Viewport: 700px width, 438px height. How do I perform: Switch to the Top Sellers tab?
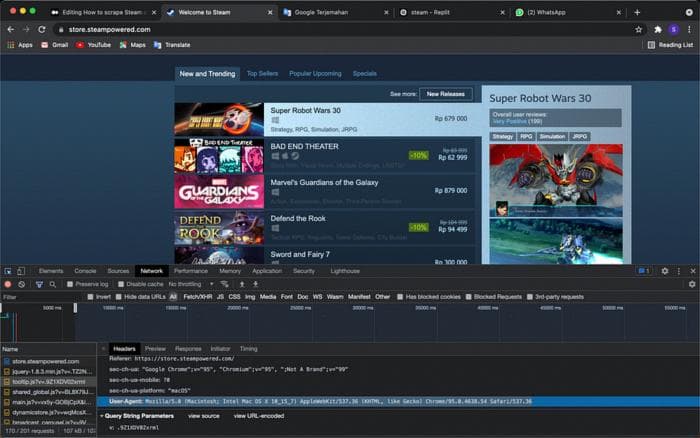[262, 74]
